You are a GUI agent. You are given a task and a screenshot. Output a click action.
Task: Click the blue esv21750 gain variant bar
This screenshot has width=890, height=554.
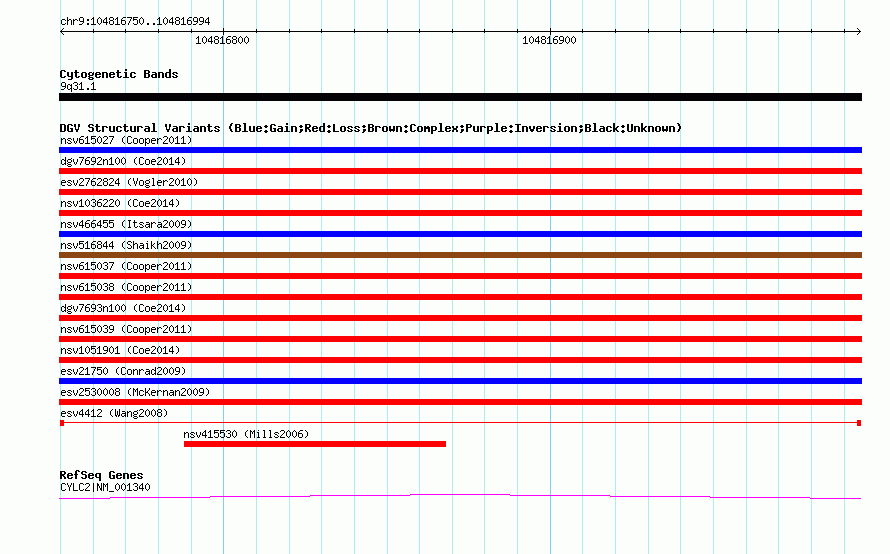[x=460, y=381]
